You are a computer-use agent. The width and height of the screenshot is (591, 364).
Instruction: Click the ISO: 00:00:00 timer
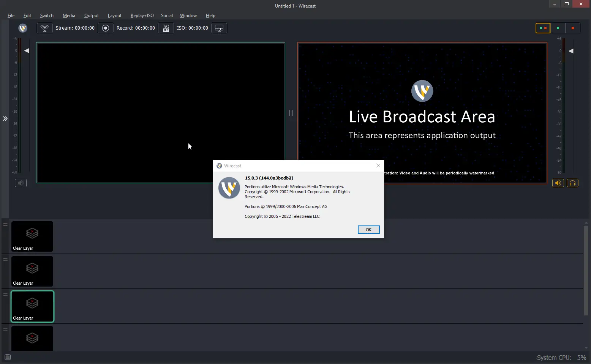[193, 28]
